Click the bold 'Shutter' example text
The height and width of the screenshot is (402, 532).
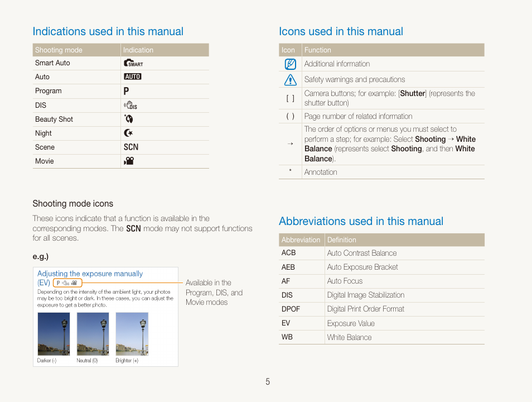tap(413, 93)
